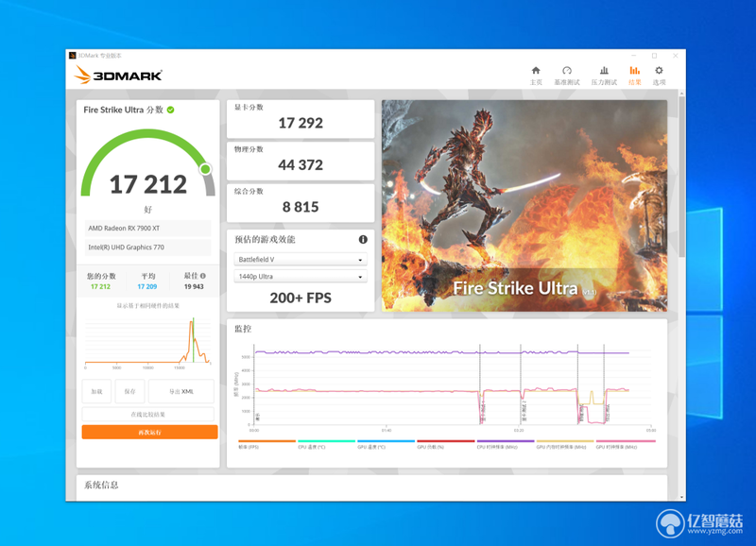Image resolution: width=756 pixels, height=546 pixels.
Task: Maximize the 3DMark window
Action: point(654,56)
